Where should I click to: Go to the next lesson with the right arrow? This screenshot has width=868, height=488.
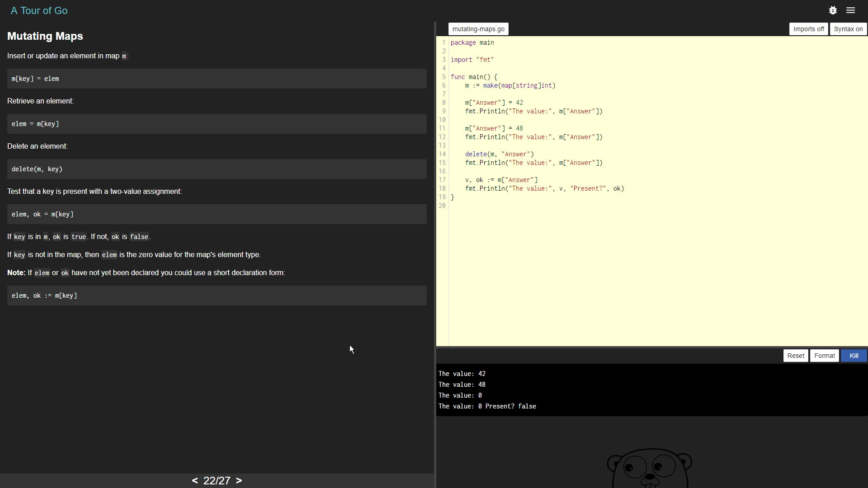(x=239, y=480)
